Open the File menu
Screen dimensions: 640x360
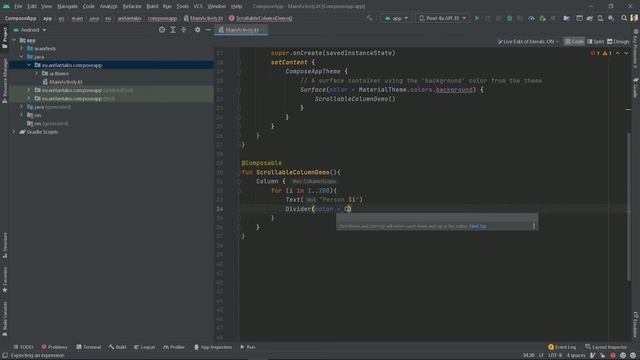(18, 6)
